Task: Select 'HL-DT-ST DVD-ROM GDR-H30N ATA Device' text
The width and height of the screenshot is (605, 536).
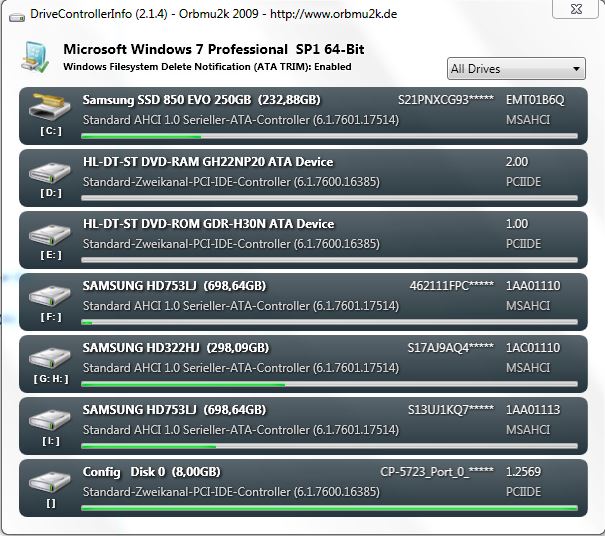Action: [208, 224]
